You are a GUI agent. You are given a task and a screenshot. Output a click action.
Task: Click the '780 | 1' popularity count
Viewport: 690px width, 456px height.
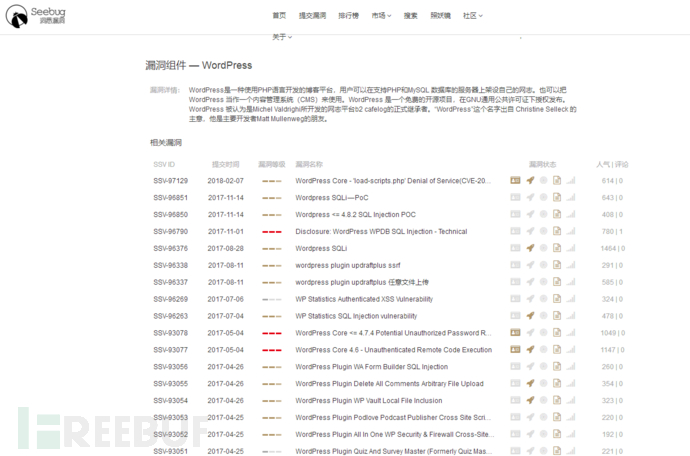click(x=613, y=232)
